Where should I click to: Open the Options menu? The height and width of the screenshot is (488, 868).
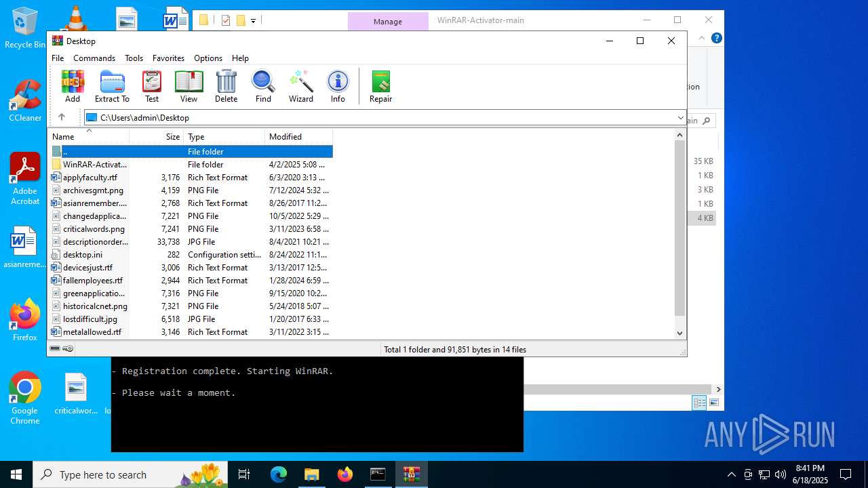(x=208, y=58)
